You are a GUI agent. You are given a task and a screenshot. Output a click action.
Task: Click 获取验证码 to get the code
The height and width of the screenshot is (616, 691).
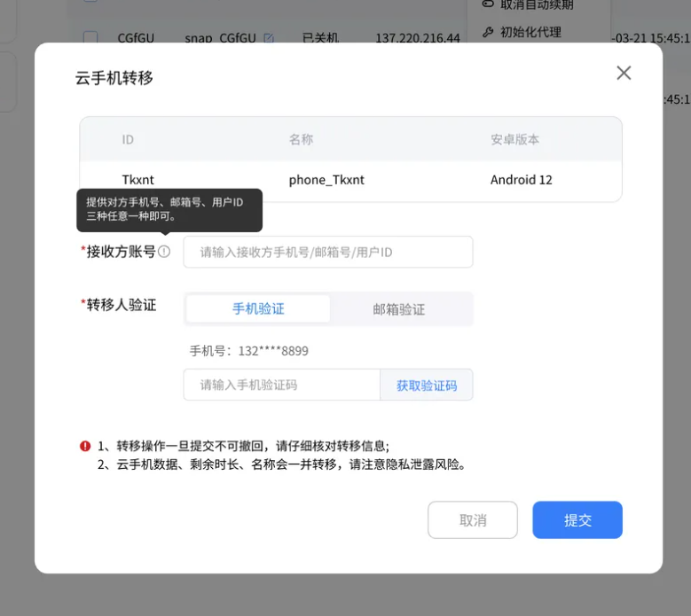click(427, 386)
